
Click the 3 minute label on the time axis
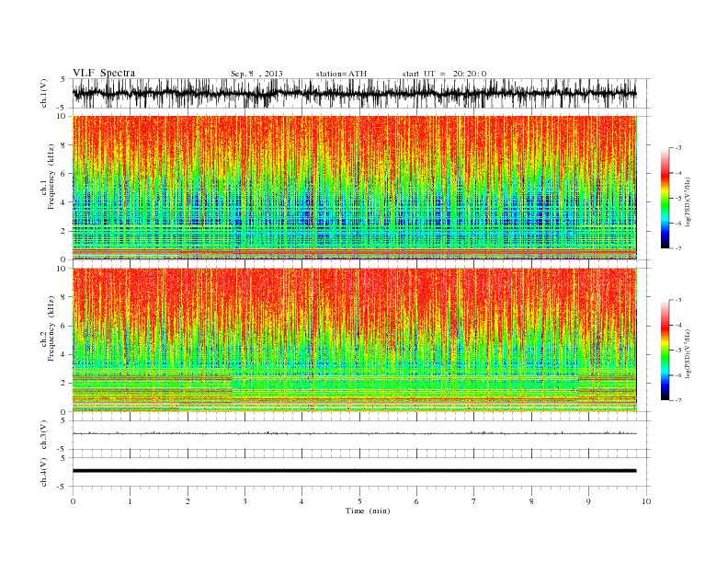click(x=245, y=501)
